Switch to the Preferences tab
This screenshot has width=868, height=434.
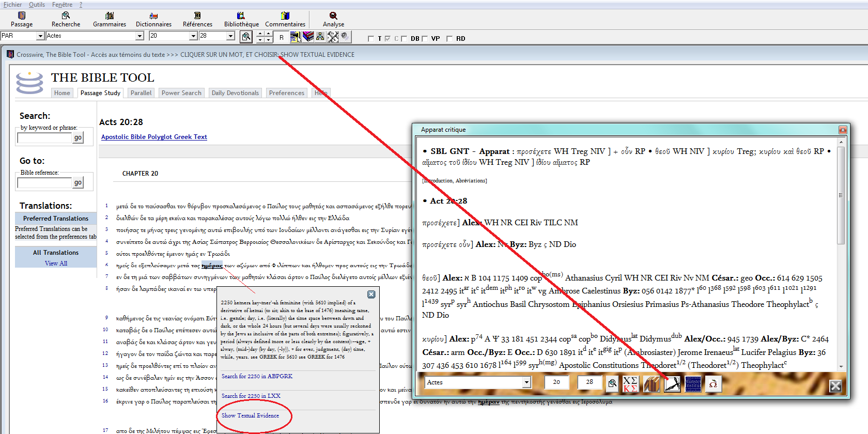(287, 93)
